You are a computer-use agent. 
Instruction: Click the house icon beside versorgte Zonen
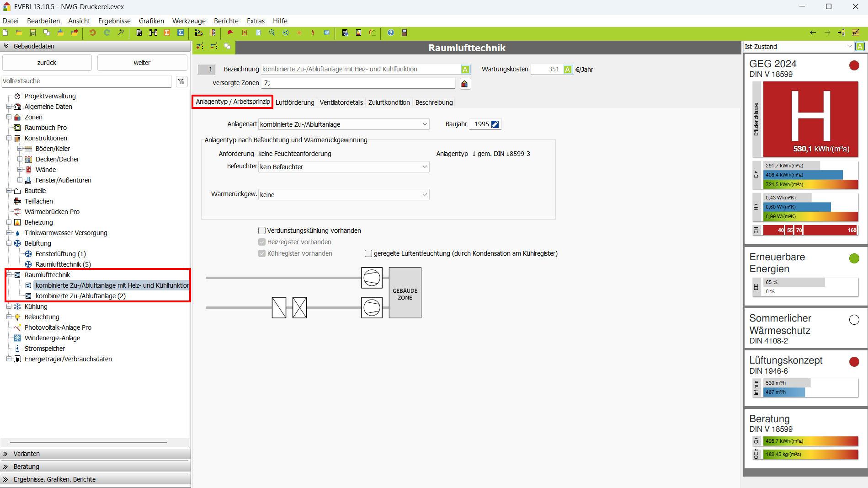pos(464,84)
